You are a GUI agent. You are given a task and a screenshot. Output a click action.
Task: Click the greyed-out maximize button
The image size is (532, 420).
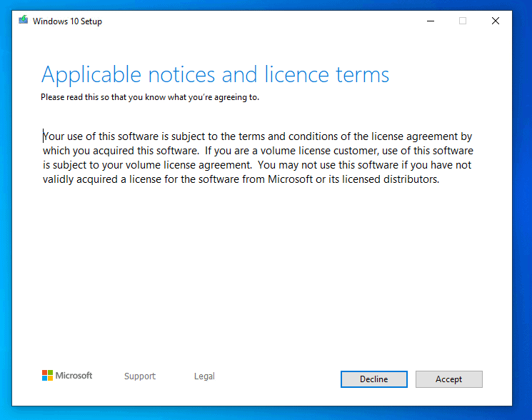[x=463, y=21]
